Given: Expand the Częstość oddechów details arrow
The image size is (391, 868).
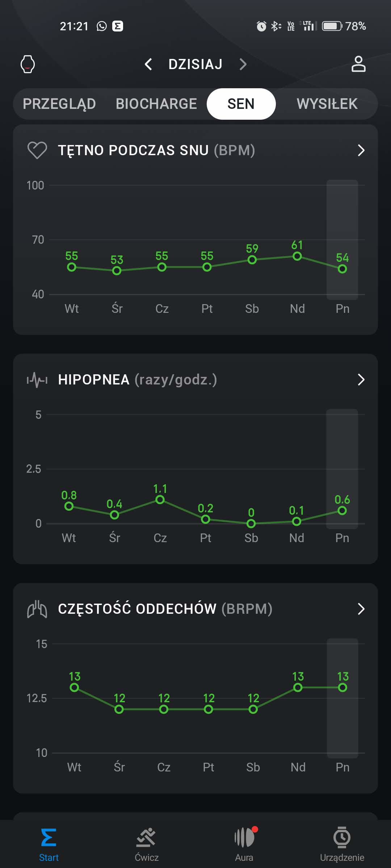Looking at the screenshot, I should tap(361, 609).
